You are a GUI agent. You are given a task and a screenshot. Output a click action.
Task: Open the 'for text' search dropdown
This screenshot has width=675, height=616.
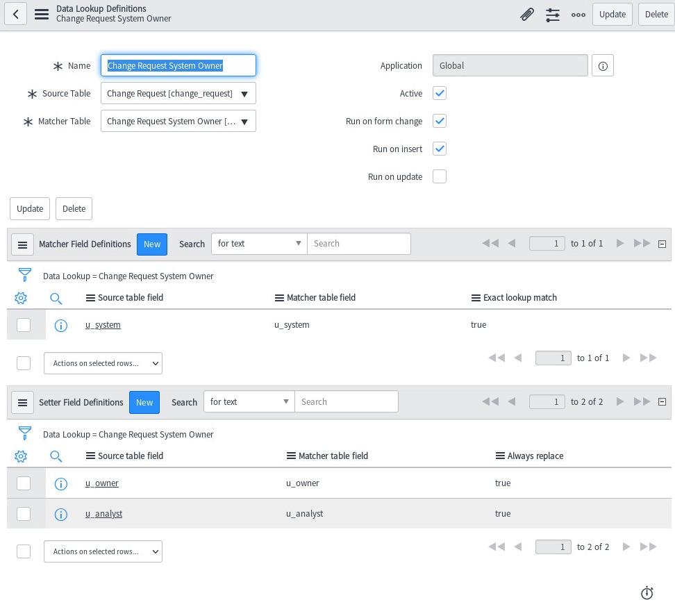[x=259, y=243]
